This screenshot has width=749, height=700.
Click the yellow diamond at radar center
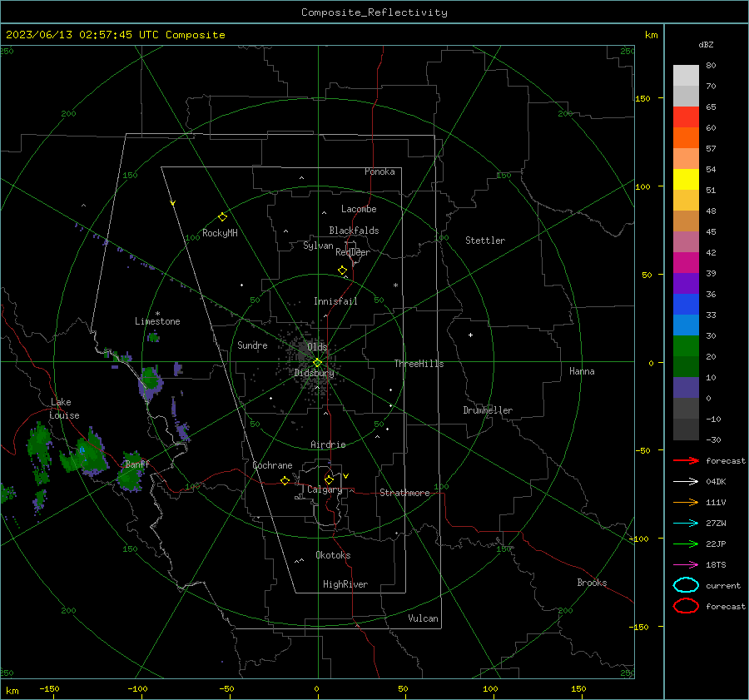pyautogui.click(x=317, y=363)
